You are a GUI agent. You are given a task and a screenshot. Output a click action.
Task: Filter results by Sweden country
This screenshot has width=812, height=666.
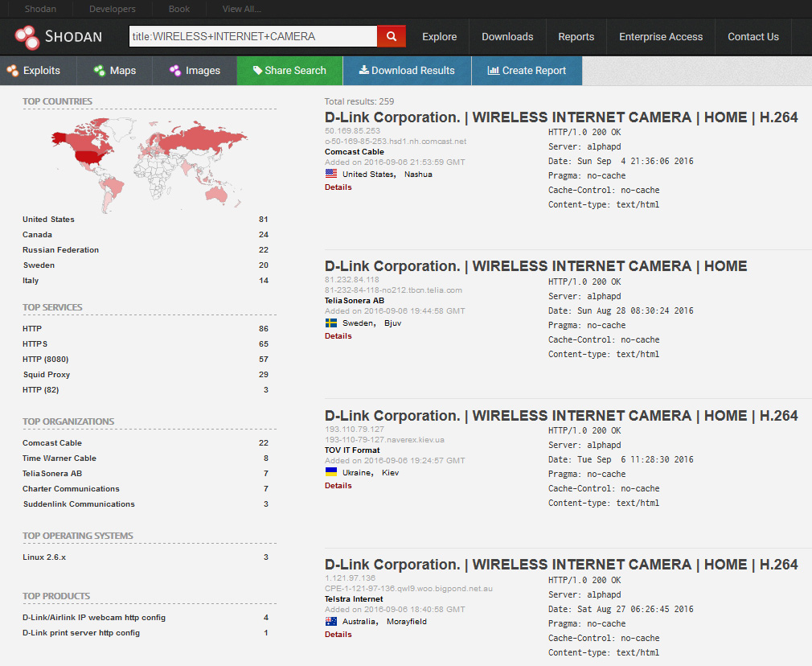(39, 265)
